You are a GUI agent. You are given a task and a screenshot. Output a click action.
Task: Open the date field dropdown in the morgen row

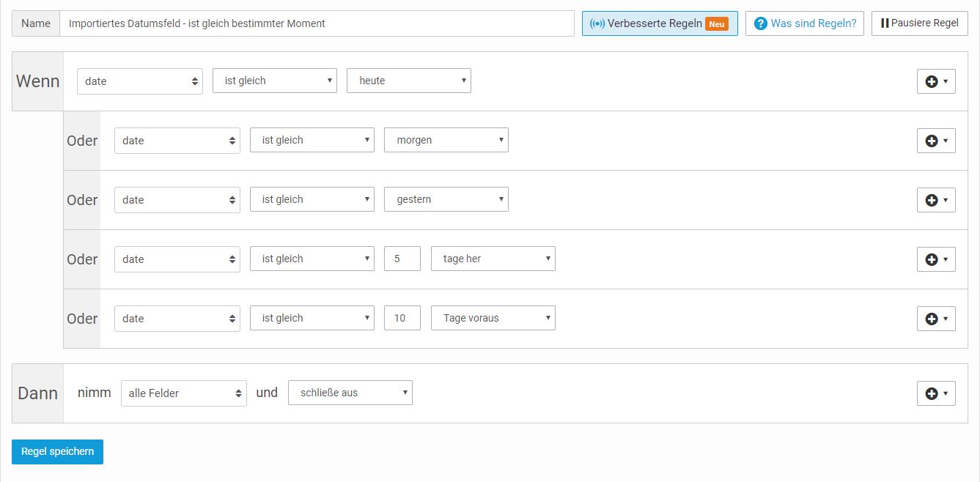point(177,141)
